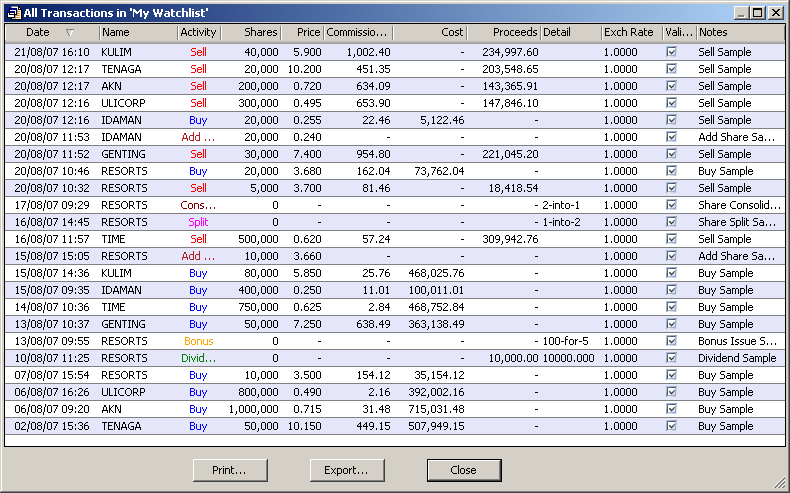
Task: Click '2-into-1' detail cell
Action: 561,205
